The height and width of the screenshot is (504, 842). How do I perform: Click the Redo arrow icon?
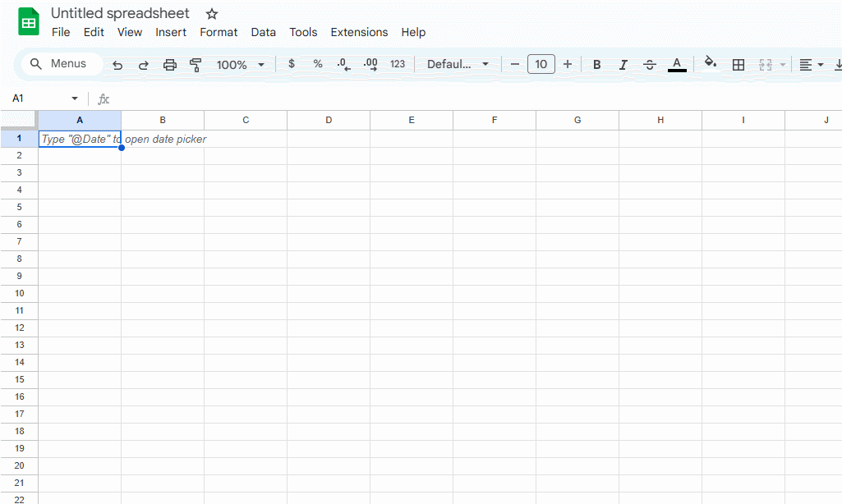tap(143, 65)
